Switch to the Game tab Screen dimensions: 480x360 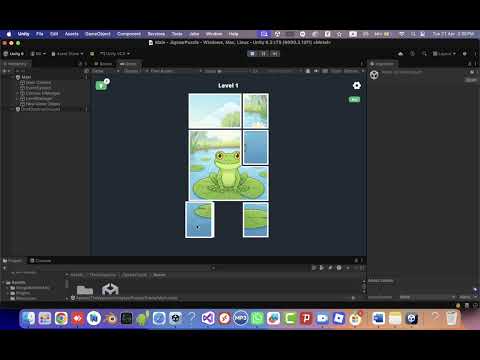[129, 64]
